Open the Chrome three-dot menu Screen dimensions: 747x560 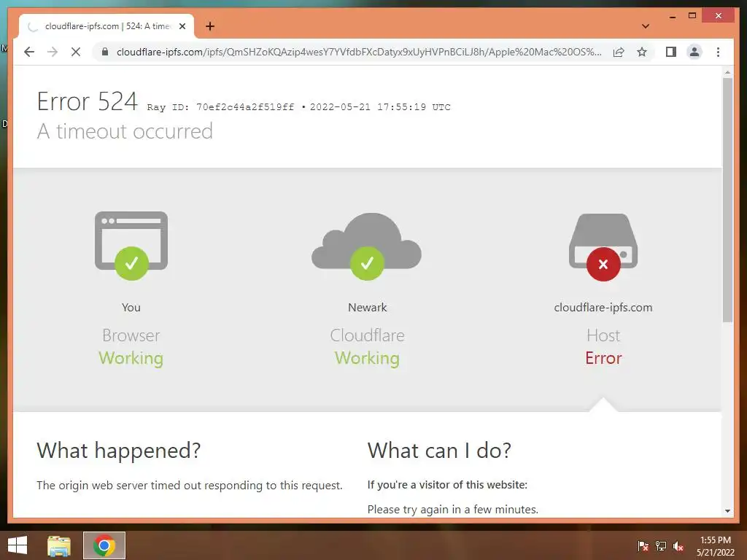pyautogui.click(x=718, y=52)
